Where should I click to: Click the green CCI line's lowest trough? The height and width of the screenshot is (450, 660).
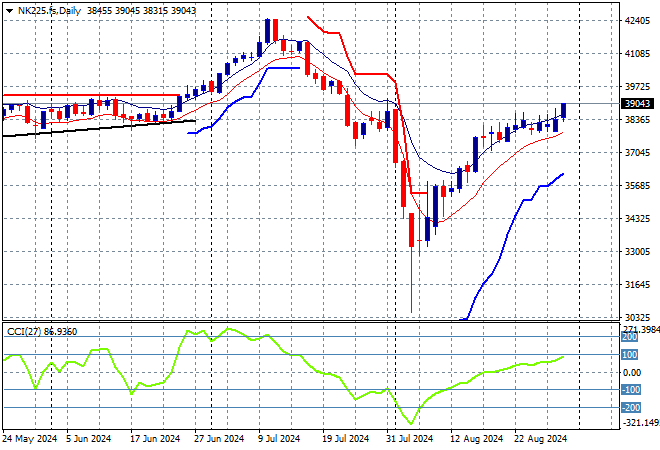click(x=409, y=423)
